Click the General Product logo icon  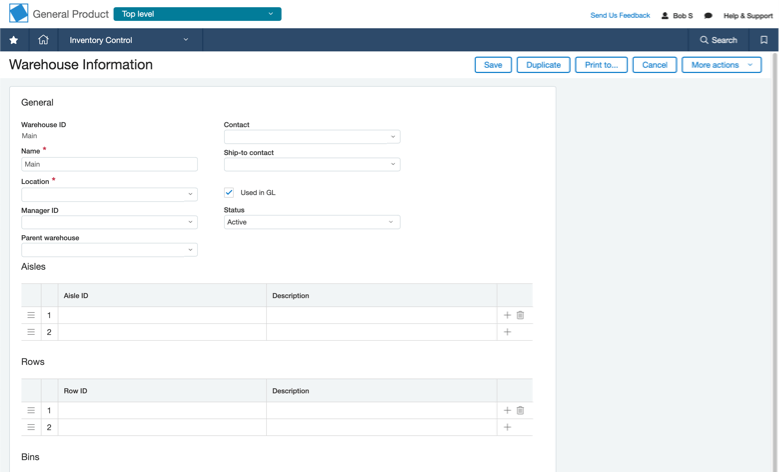tap(18, 13)
